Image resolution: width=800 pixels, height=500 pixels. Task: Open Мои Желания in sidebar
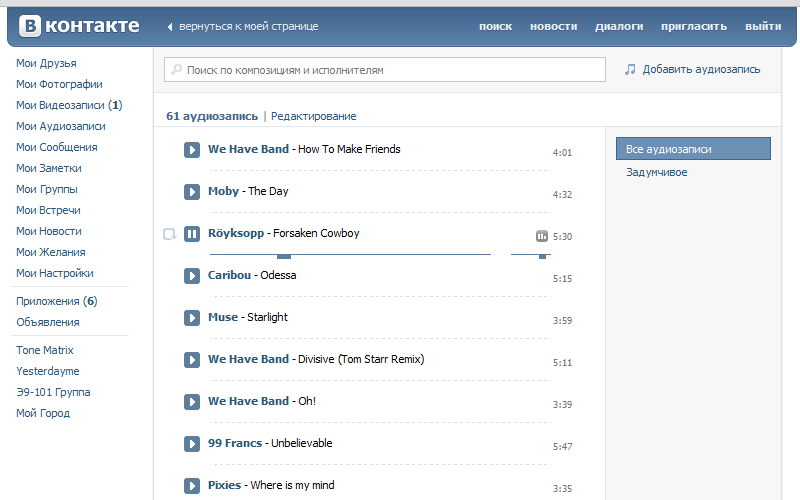(51, 252)
